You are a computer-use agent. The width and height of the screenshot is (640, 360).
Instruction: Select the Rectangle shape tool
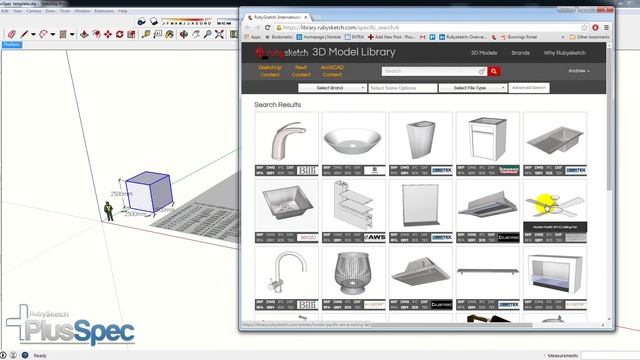point(63,34)
